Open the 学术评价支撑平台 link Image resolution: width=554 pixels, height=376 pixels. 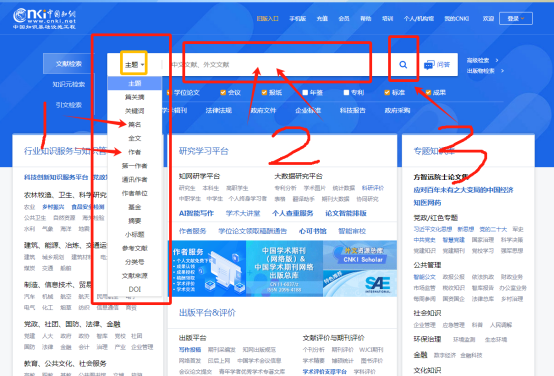[325, 371]
